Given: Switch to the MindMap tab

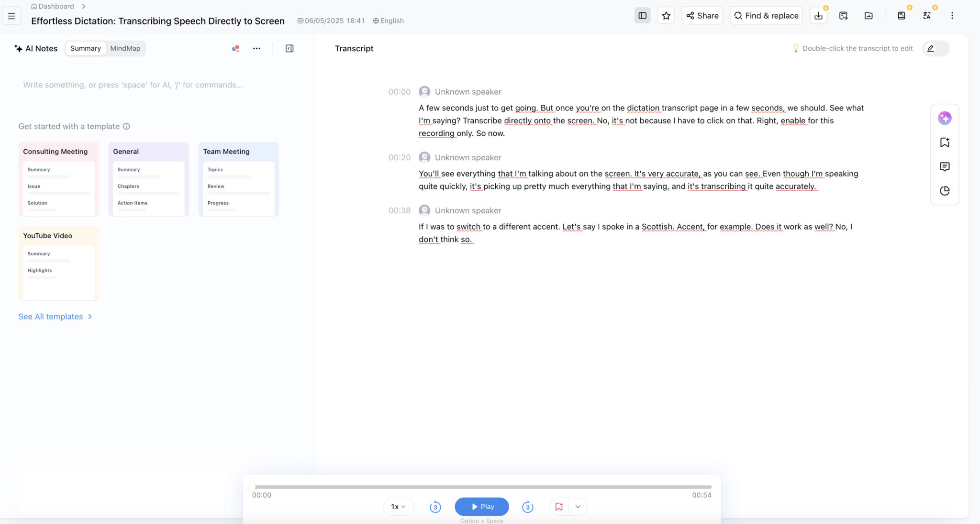Looking at the screenshot, I should click(x=125, y=48).
